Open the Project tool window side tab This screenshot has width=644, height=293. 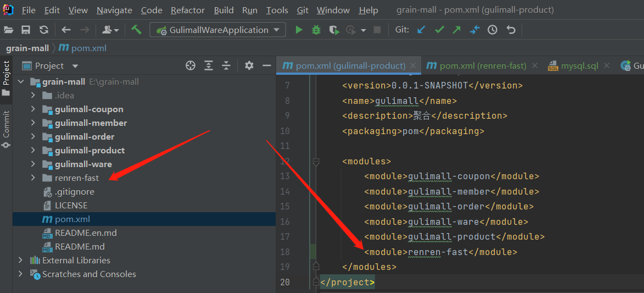click(6, 78)
